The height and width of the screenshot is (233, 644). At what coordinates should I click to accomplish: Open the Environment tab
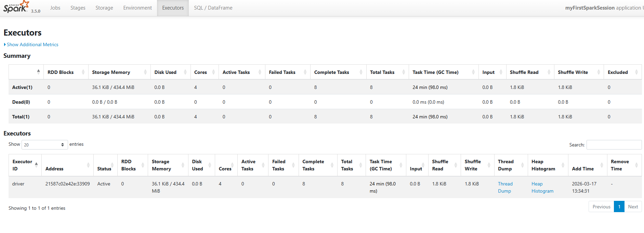tap(137, 8)
